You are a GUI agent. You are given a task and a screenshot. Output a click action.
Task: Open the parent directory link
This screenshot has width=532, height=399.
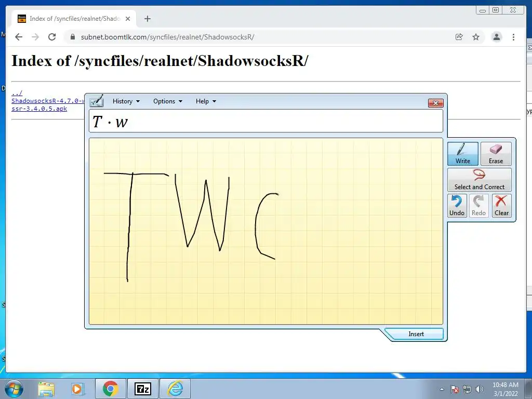(17, 93)
